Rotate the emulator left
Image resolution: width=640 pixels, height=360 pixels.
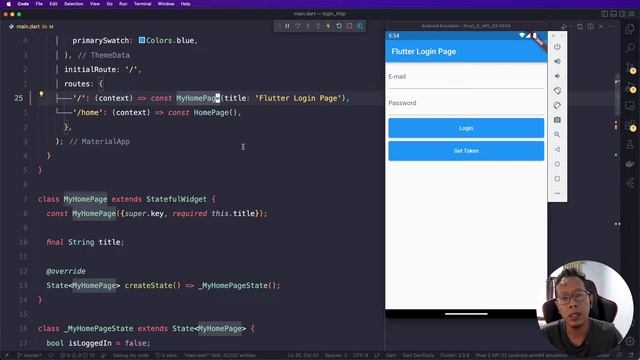click(557, 91)
